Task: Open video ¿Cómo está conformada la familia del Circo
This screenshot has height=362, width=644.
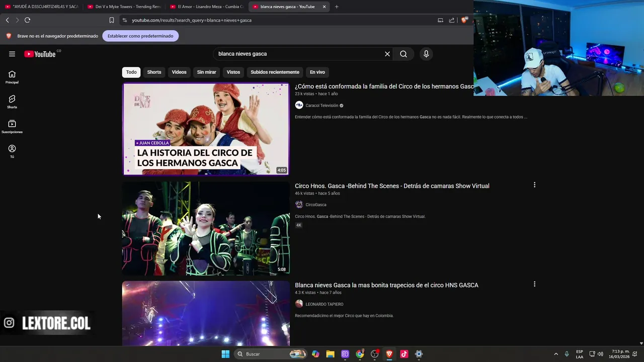Action: [x=384, y=86]
